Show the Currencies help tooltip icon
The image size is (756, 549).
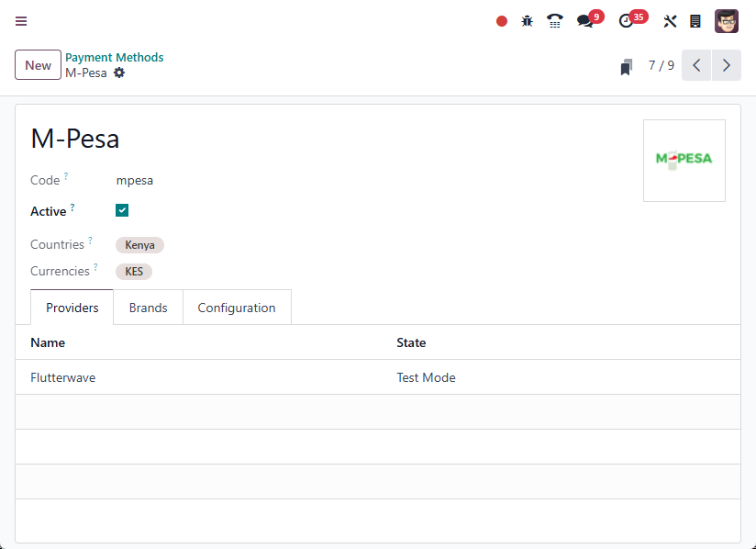point(95,267)
